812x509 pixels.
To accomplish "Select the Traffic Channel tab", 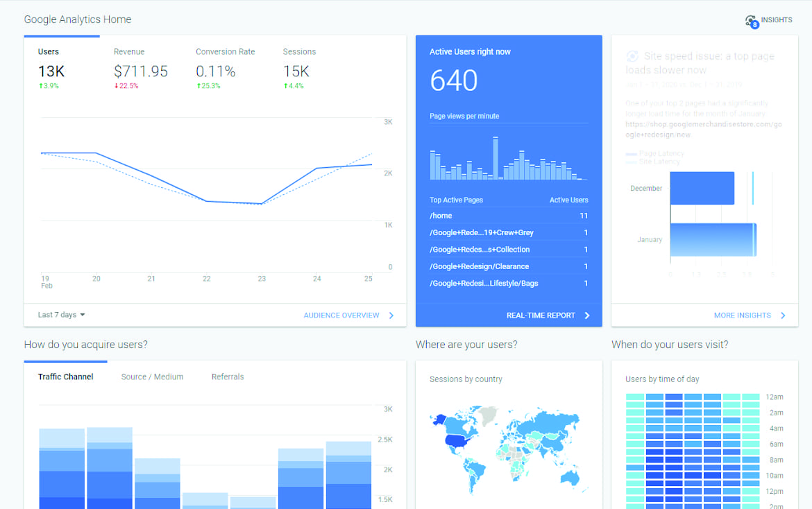I will [66, 377].
